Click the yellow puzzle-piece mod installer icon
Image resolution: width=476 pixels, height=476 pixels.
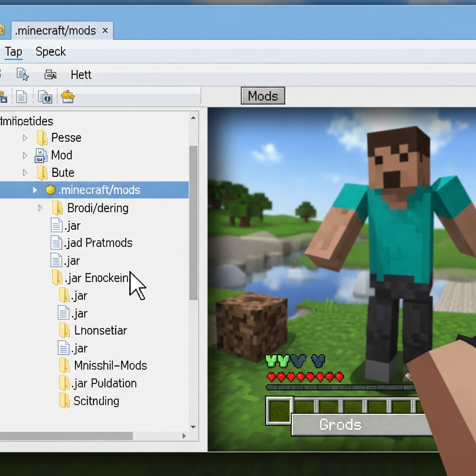coord(68,97)
